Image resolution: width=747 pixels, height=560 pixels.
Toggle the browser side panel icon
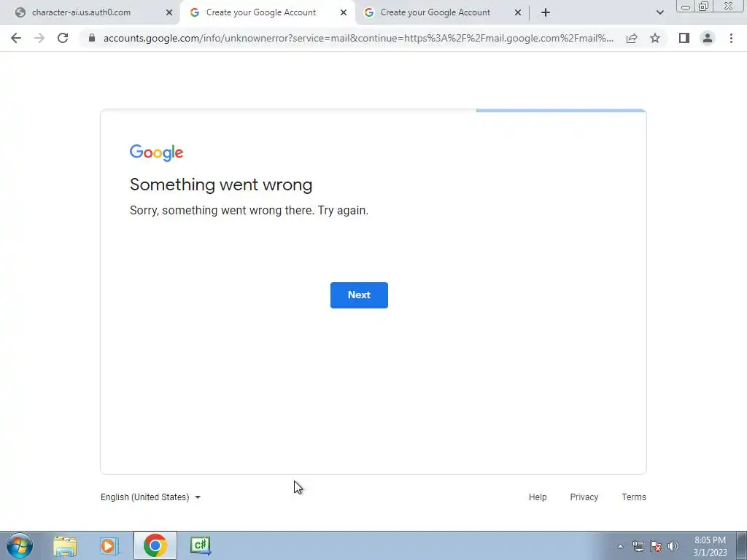684,38
